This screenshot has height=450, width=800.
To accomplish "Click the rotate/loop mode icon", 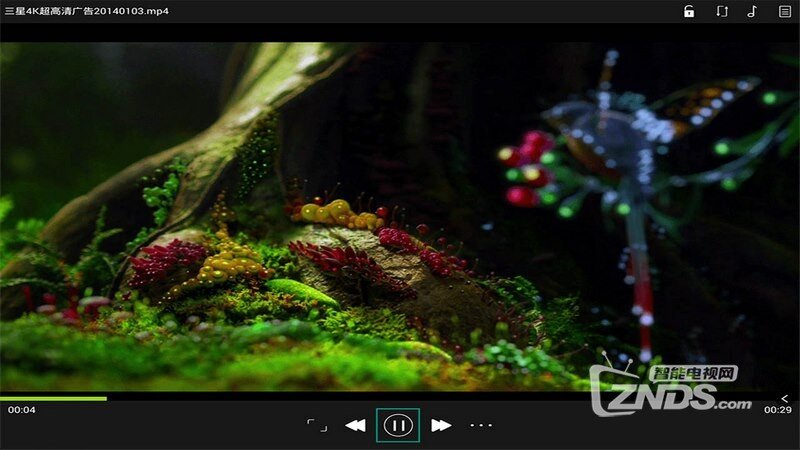I will click(721, 12).
